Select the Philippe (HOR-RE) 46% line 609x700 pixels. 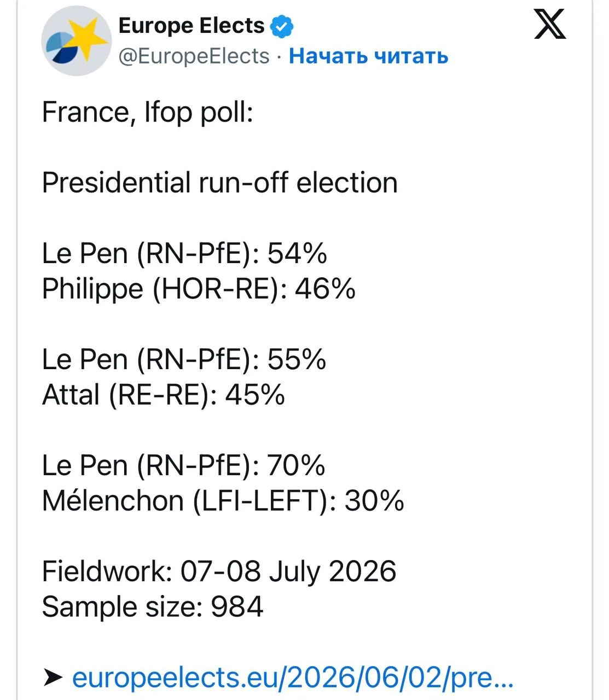point(199,289)
